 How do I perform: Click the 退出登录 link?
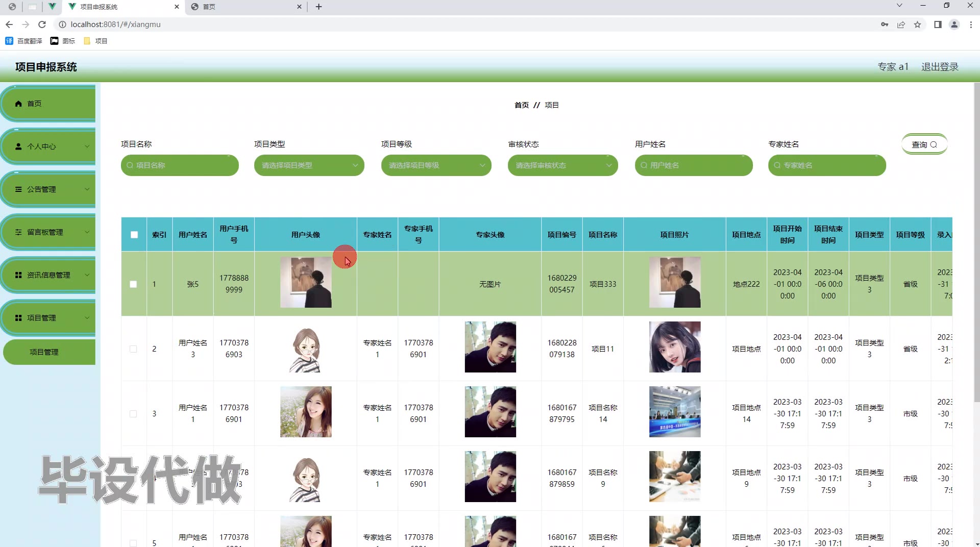pos(940,67)
